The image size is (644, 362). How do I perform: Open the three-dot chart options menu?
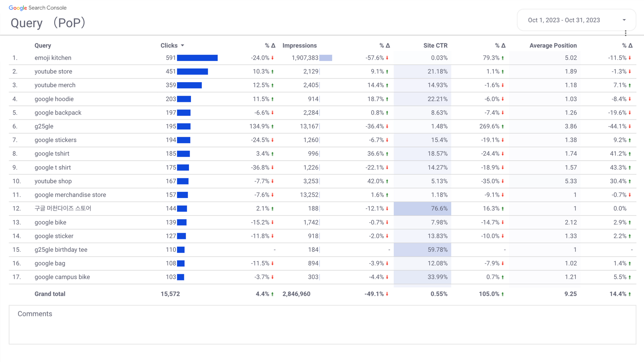[625, 33]
